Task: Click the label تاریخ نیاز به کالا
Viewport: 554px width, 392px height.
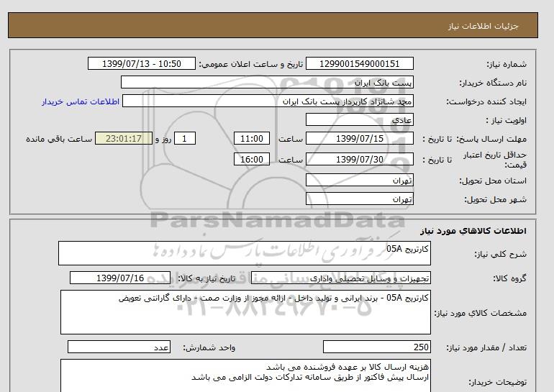Action: tap(206, 278)
